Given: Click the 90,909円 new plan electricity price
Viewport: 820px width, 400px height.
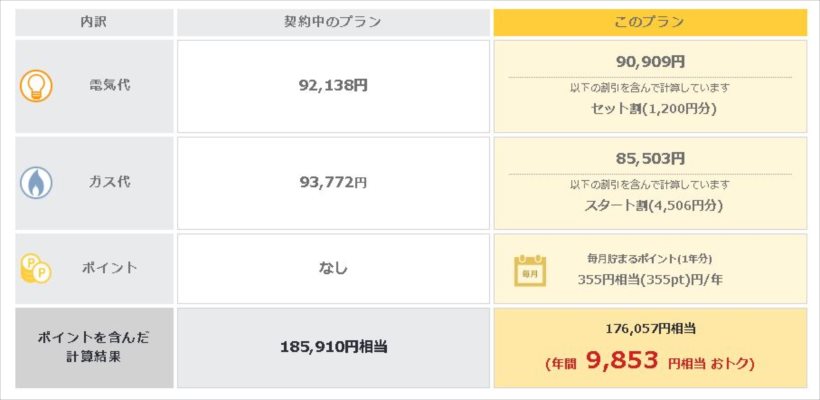Looking at the screenshot, I should pos(650,62).
